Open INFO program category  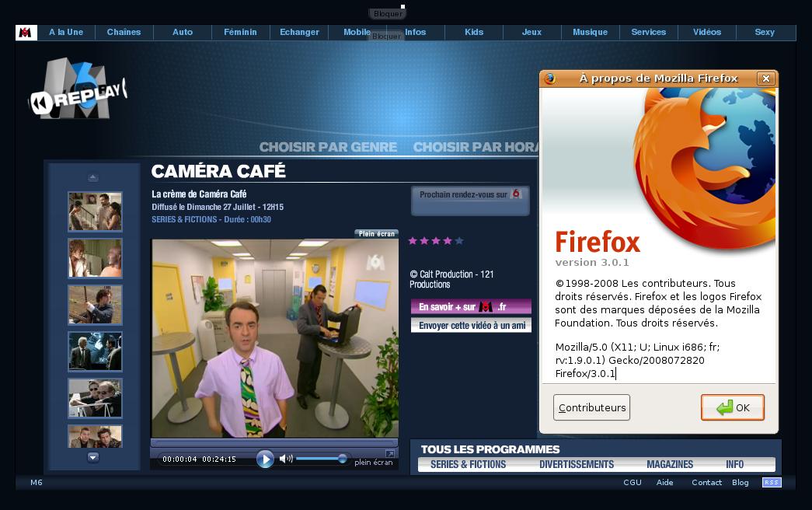coord(735,464)
